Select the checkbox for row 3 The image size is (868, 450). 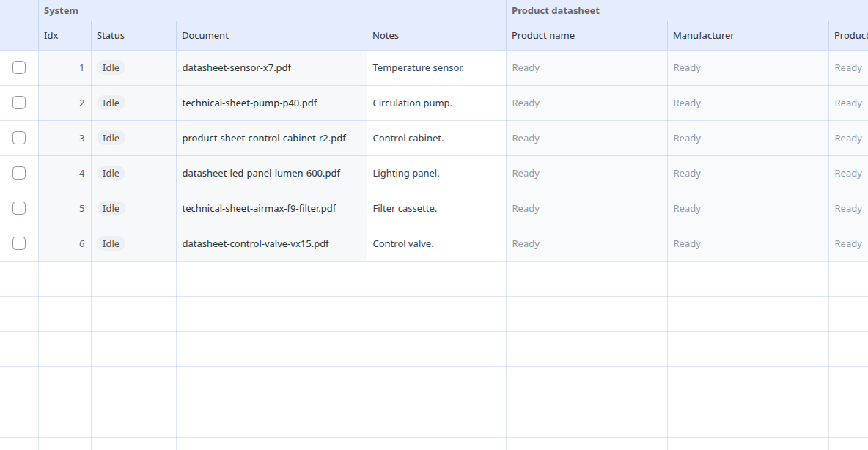pyautogui.click(x=19, y=138)
